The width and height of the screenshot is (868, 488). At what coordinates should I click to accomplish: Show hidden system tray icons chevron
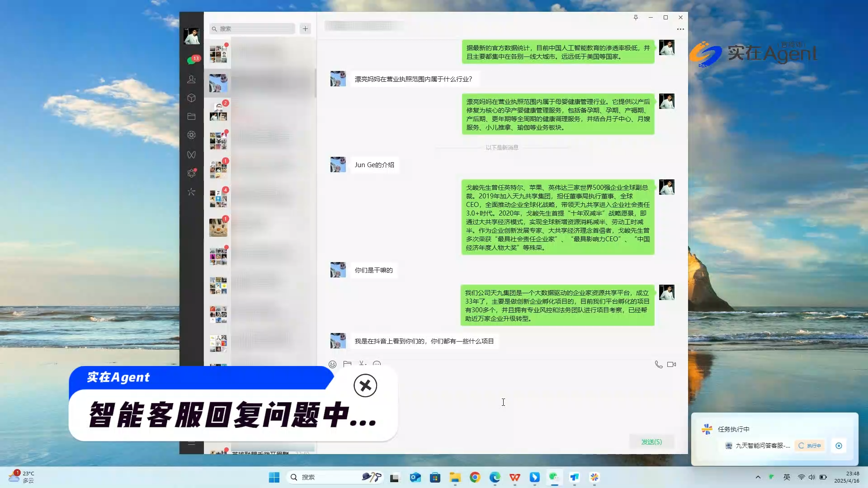pyautogui.click(x=758, y=477)
